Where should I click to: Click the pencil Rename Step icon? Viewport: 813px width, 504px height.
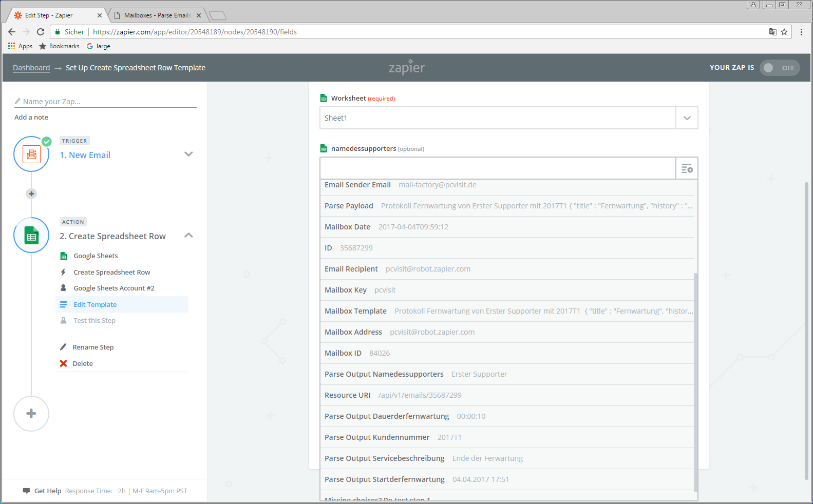click(x=63, y=347)
